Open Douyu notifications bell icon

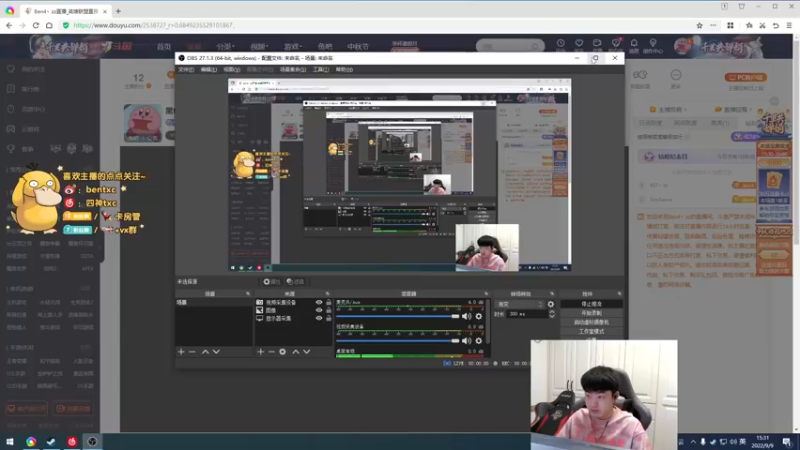(634, 43)
